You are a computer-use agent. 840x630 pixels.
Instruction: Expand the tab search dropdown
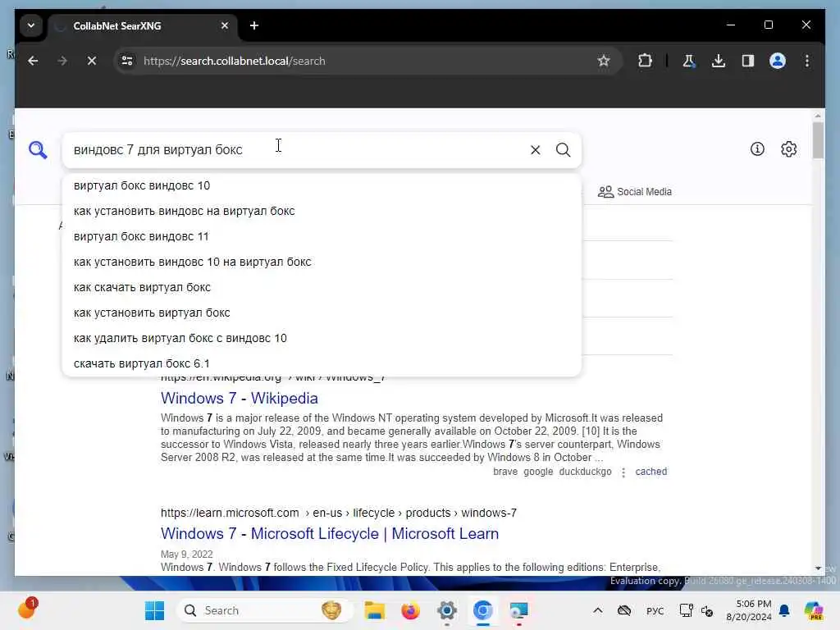click(x=31, y=25)
